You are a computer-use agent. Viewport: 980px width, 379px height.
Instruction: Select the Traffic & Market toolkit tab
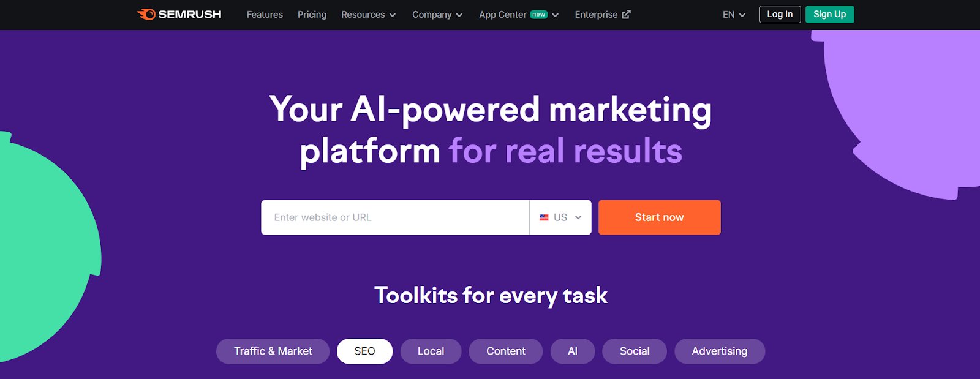click(273, 351)
